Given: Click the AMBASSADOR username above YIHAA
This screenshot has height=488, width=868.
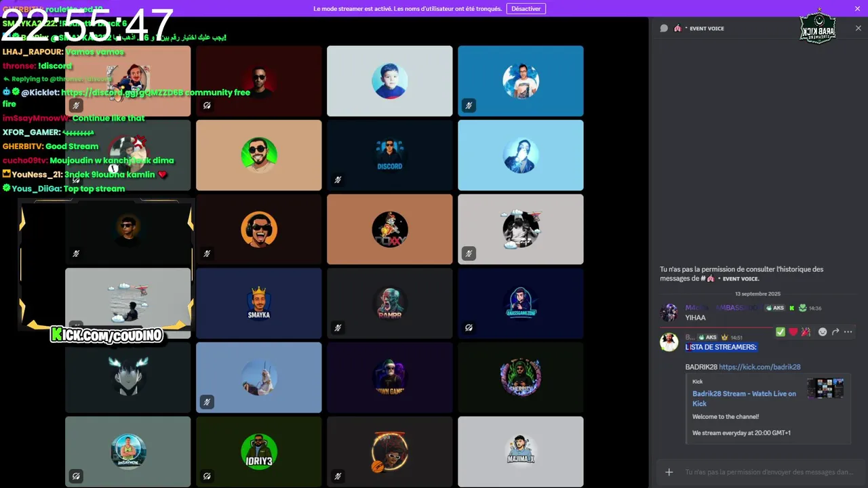Looking at the screenshot, I should [724, 308].
